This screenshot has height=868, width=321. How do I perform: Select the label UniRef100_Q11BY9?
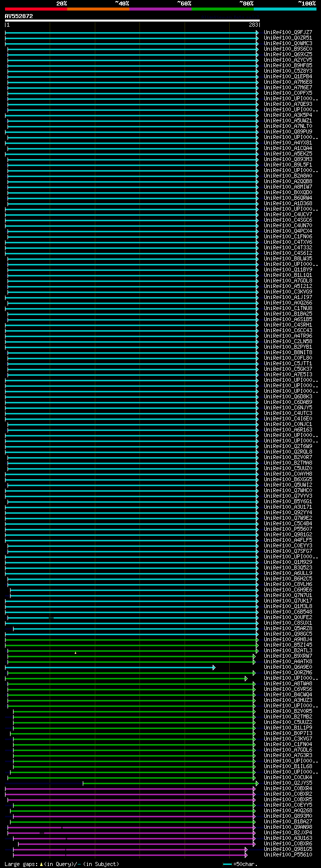[288, 269]
